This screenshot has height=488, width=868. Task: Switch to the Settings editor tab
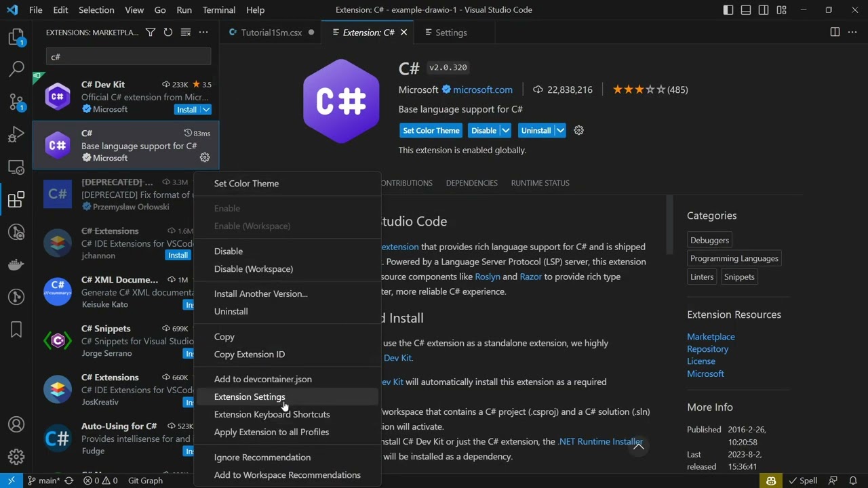point(451,33)
